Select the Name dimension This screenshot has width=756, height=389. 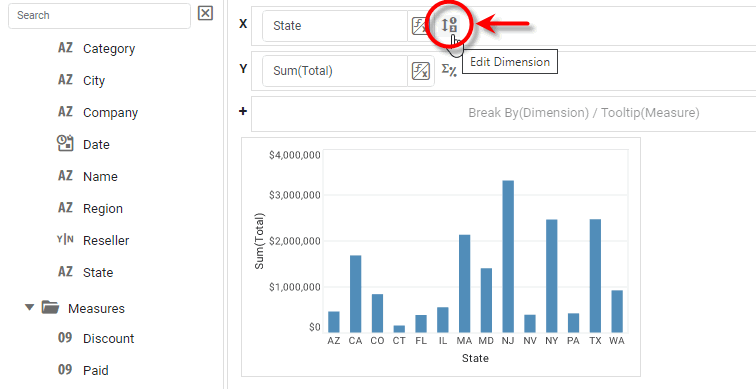(x=100, y=176)
